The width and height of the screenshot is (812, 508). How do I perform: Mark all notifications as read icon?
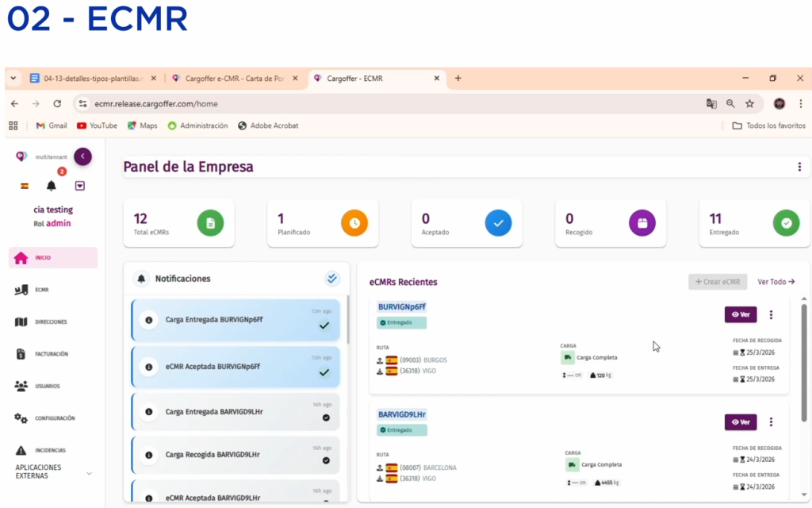click(x=332, y=279)
